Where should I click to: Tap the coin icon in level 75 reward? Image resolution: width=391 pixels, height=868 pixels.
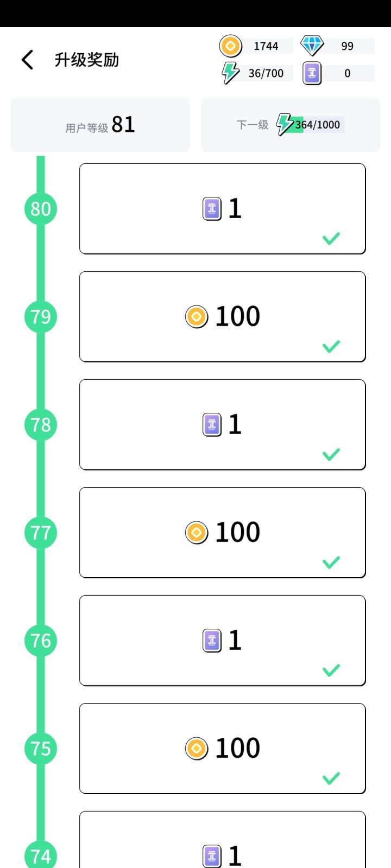pyautogui.click(x=197, y=748)
